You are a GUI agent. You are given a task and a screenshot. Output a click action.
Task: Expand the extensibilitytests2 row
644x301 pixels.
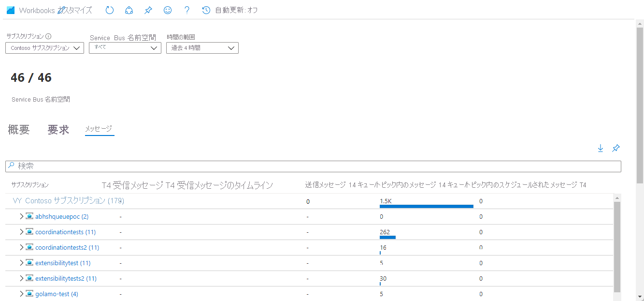[x=21, y=278]
